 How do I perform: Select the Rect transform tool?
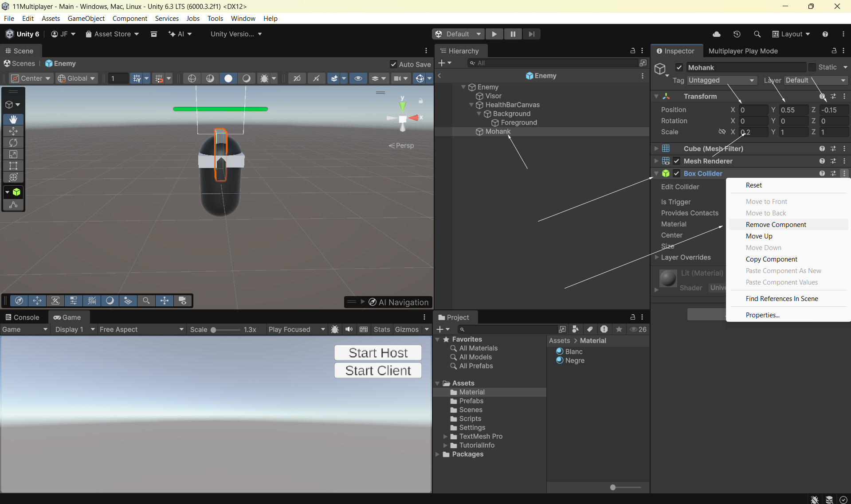coord(13,166)
